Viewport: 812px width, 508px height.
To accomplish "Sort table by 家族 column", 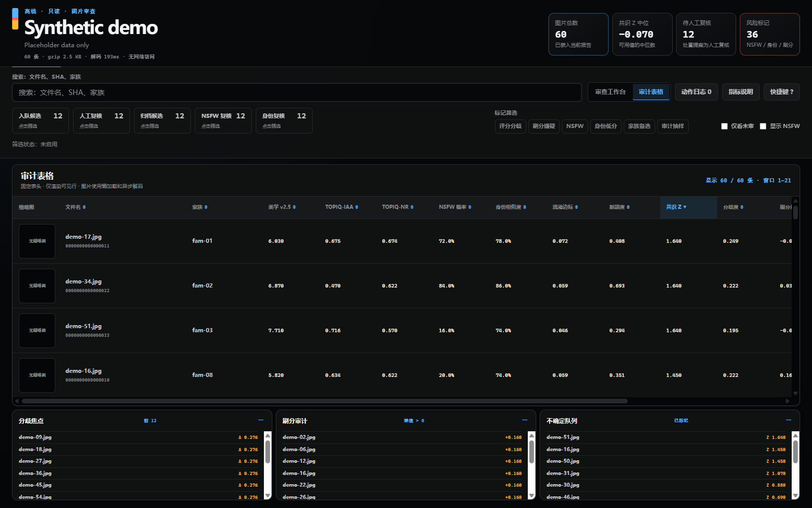I will pyautogui.click(x=200, y=207).
